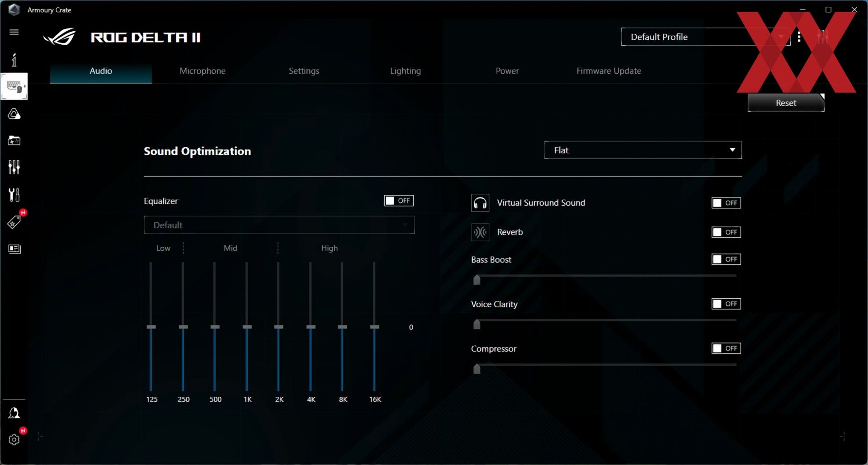Open the Lighting tab

coord(406,71)
